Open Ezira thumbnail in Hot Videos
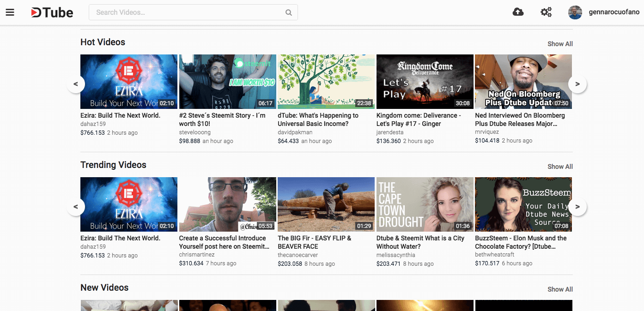Image resolution: width=644 pixels, height=311 pixels. click(x=129, y=82)
